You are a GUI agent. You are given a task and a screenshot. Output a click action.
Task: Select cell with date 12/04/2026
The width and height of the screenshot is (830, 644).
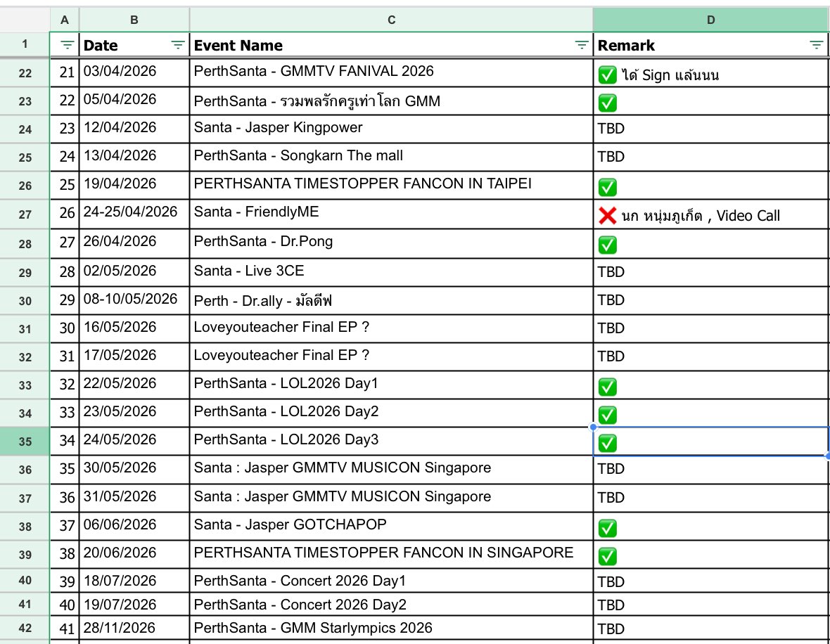134,129
